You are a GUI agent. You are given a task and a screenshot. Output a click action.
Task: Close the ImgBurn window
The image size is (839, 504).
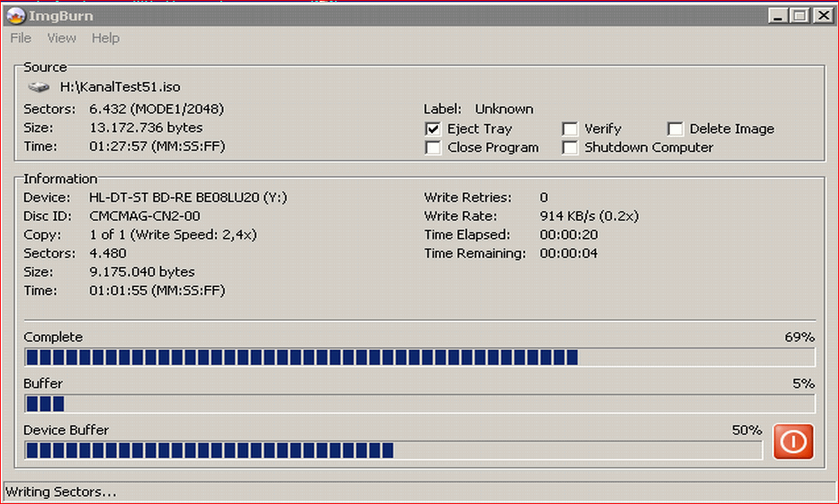click(x=821, y=15)
